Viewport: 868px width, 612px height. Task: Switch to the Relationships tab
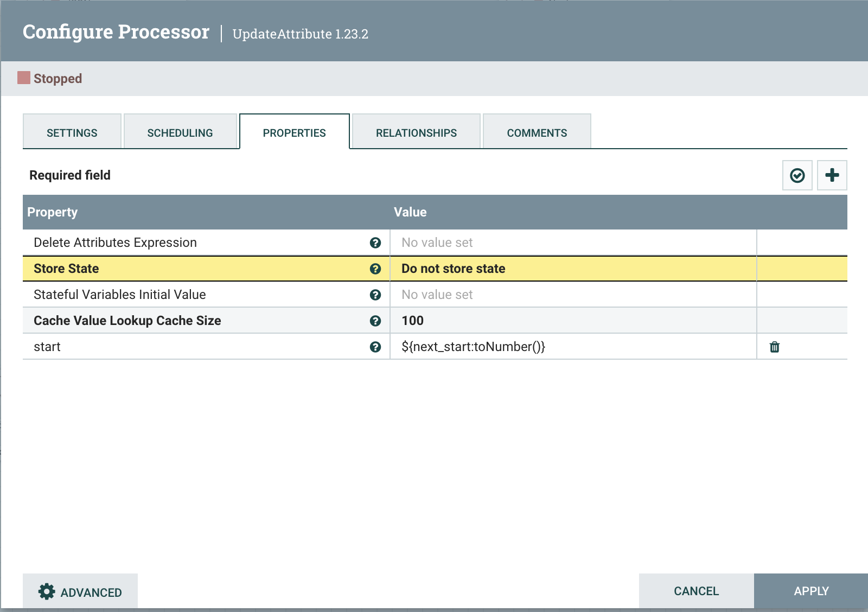click(416, 132)
